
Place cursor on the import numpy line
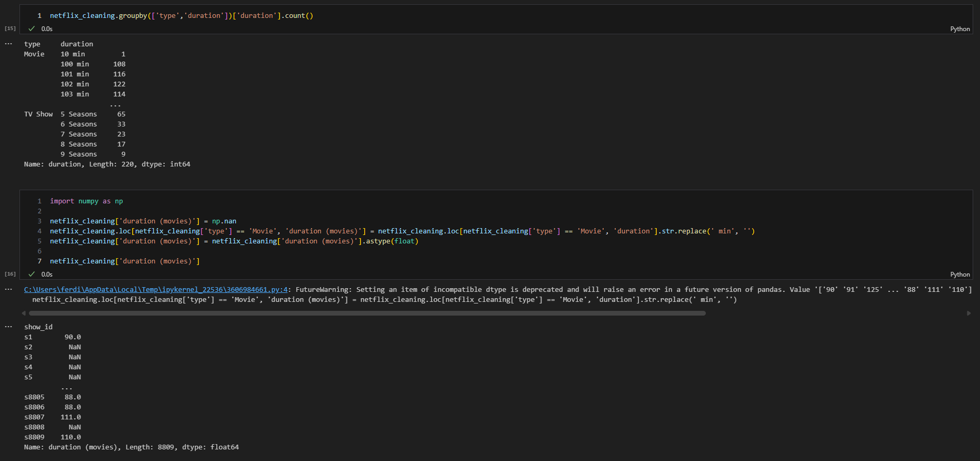pyautogui.click(x=86, y=201)
